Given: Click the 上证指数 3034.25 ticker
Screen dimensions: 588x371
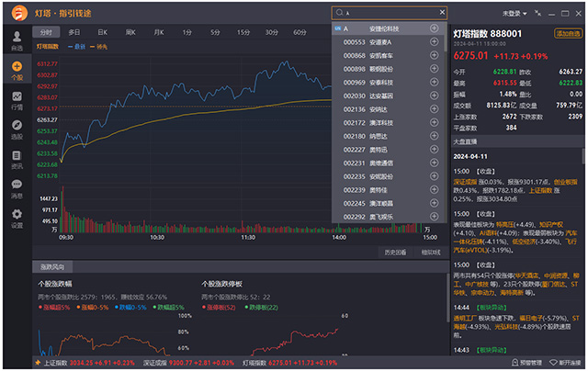Looking at the screenshot, I should [89, 363].
